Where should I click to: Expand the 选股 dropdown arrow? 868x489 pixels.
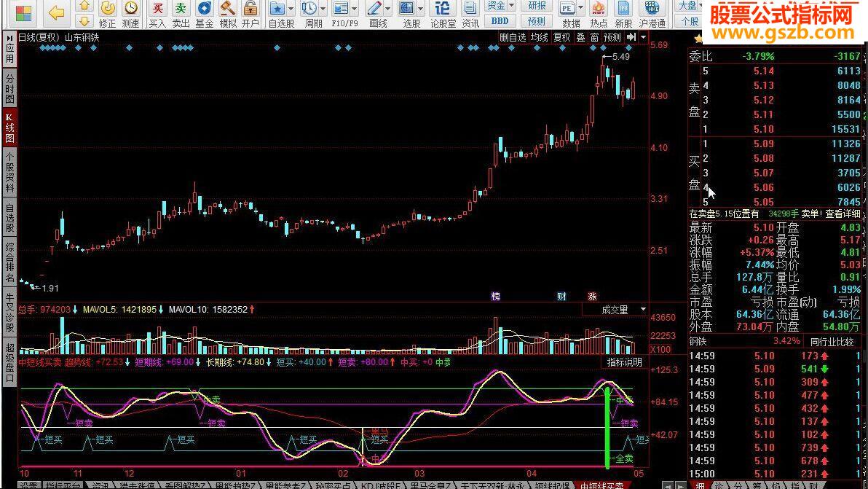[x=420, y=9]
